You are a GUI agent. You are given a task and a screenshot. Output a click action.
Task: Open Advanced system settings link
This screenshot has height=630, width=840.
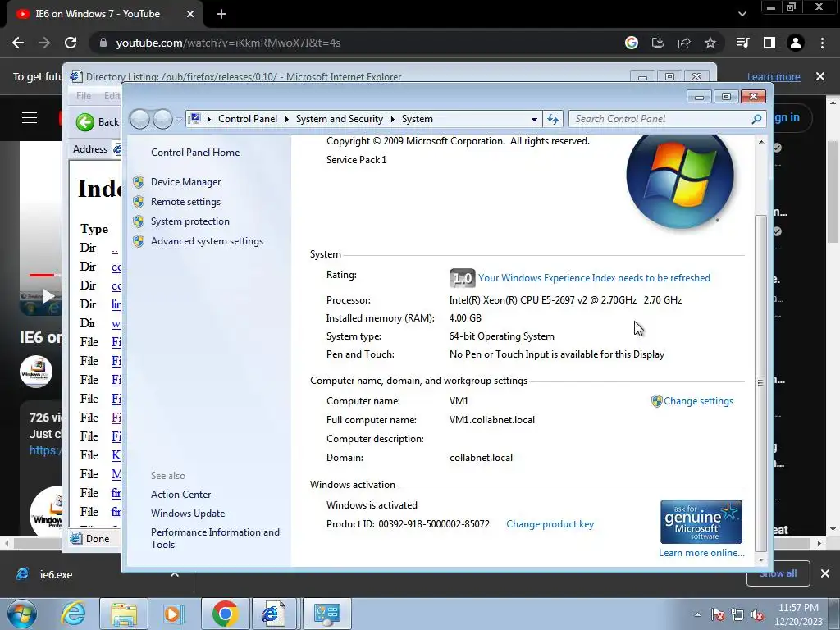(207, 242)
